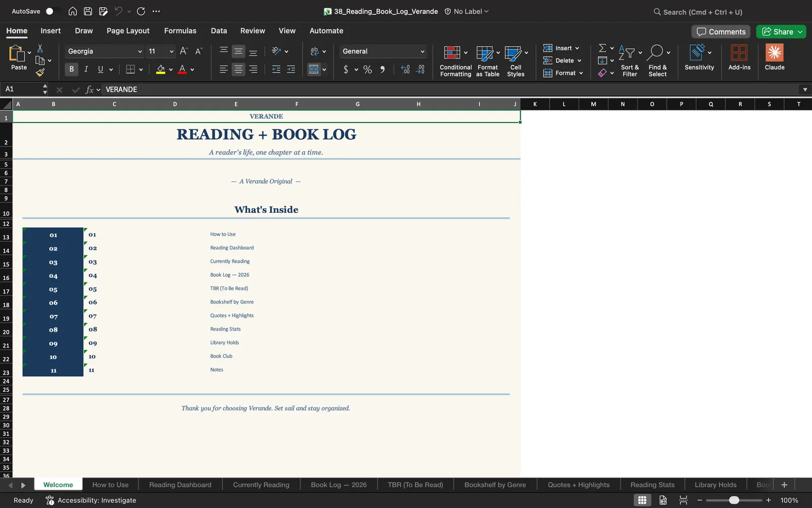
Task: Click the Decrease Indent icon
Action: coord(276,69)
